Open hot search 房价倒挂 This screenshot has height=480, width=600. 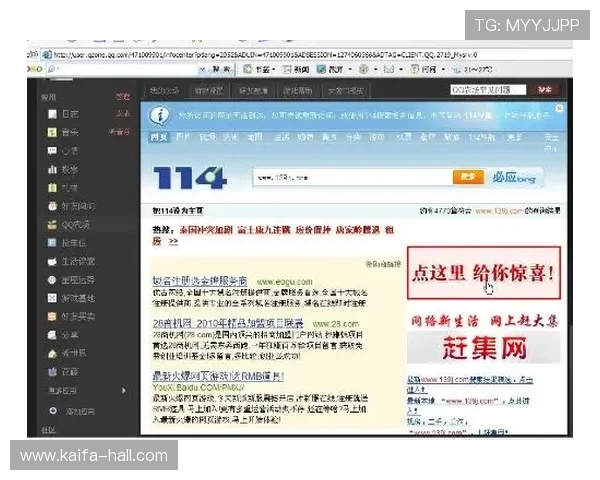pos(313,230)
